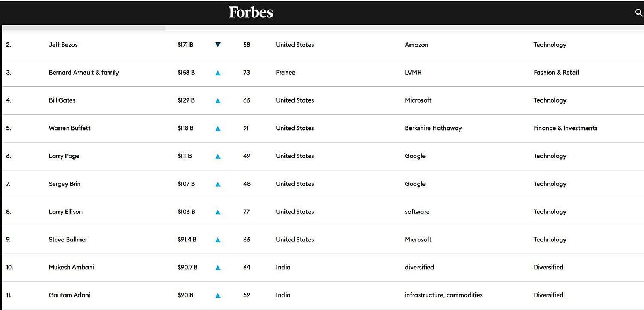Open Jeff Bezos's profile

[x=63, y=45]
